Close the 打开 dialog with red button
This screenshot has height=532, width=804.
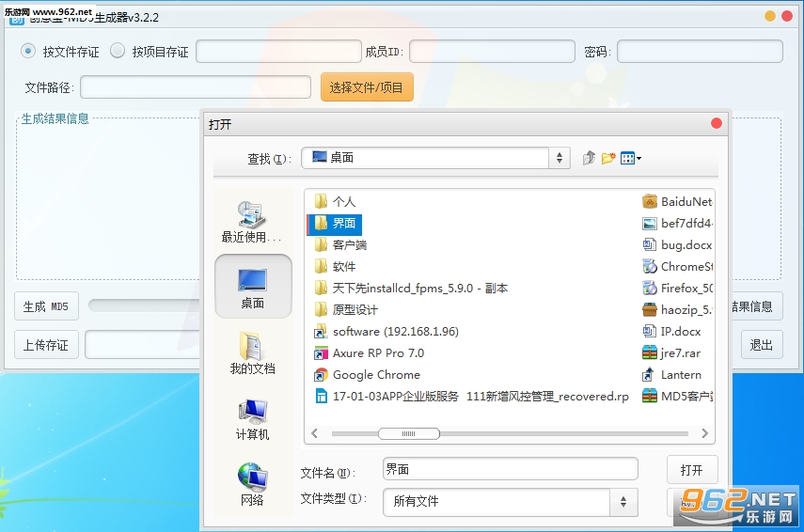(717, 123)
